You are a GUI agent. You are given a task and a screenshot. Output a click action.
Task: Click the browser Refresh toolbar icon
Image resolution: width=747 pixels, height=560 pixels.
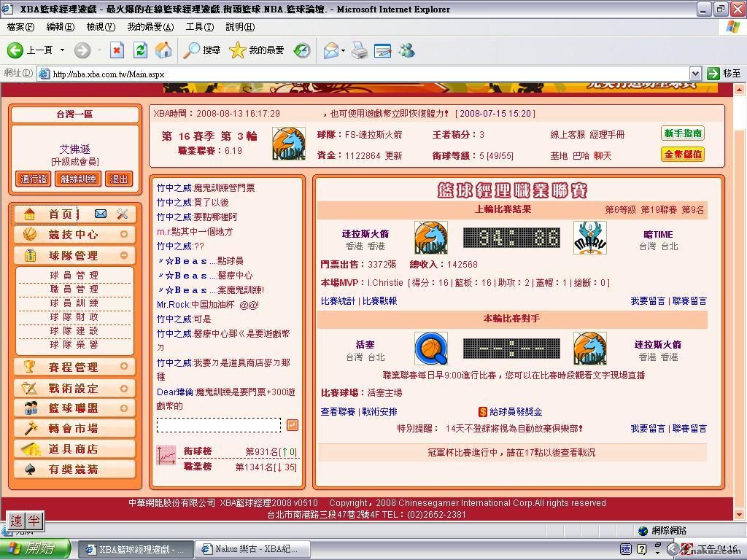tap(141, 50)
